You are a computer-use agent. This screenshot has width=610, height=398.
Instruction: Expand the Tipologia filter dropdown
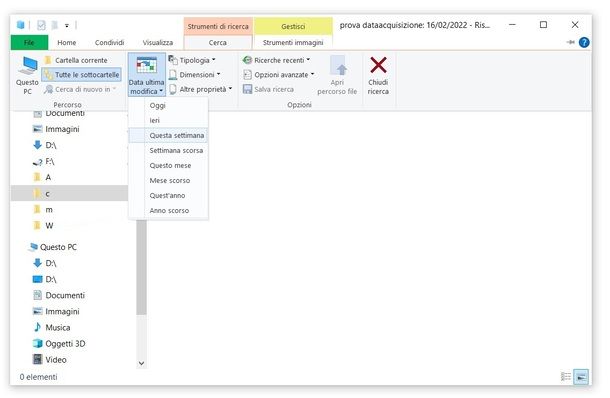pos(192,60)
